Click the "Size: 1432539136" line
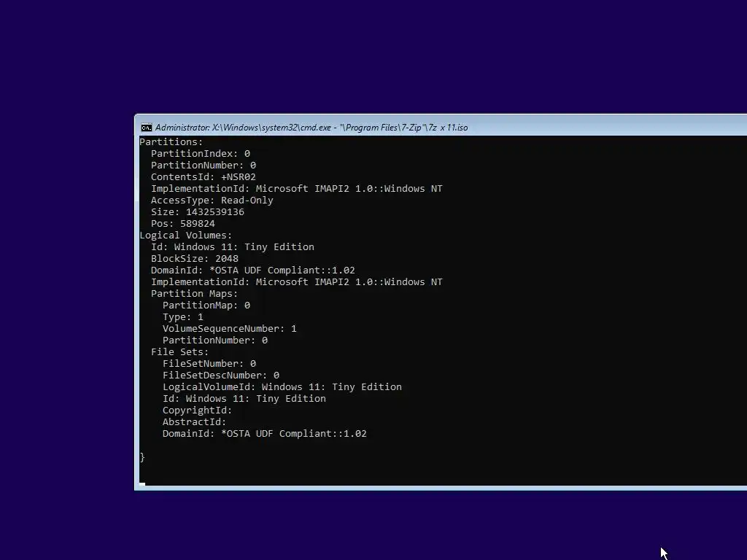This screenshot has width=747, height=560. (x=198, y=212)
